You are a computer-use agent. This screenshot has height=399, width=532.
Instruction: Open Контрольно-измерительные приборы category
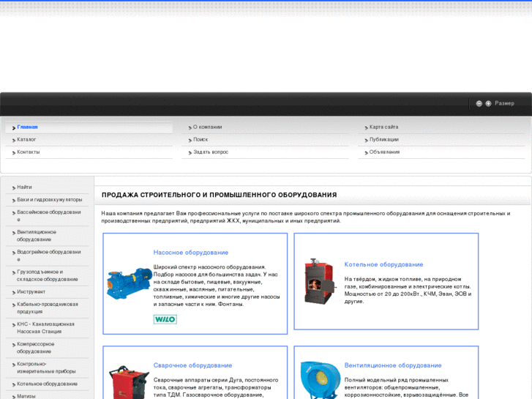[x=46, y=368]
